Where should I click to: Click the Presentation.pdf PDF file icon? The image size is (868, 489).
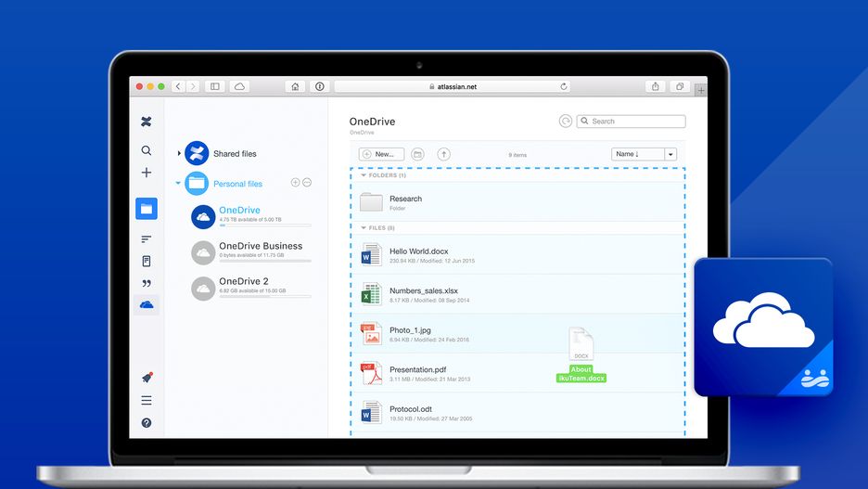click(x=371, y=374)
